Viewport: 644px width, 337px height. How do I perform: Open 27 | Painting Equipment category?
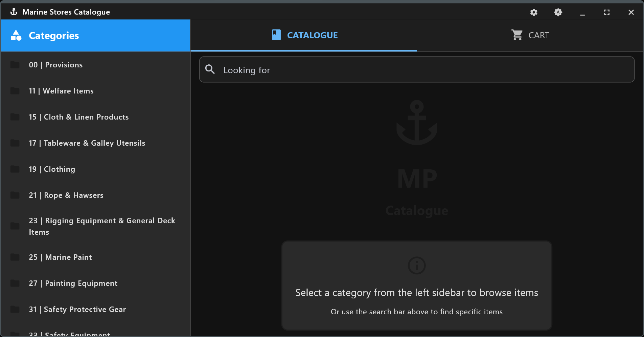(x=95, y=283)
